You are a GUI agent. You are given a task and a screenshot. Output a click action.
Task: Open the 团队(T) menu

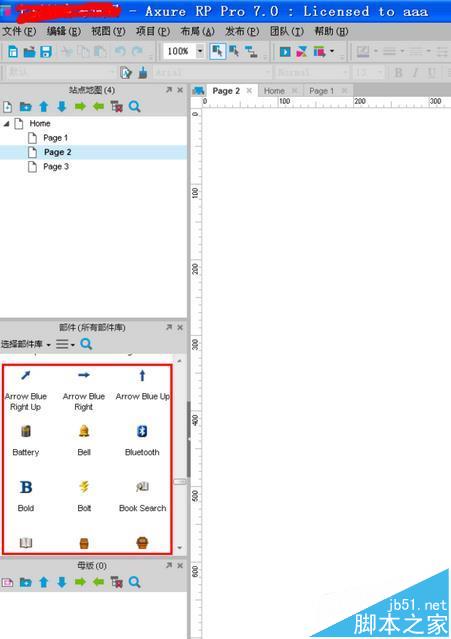pyautogui.click(x=286, y=31)
